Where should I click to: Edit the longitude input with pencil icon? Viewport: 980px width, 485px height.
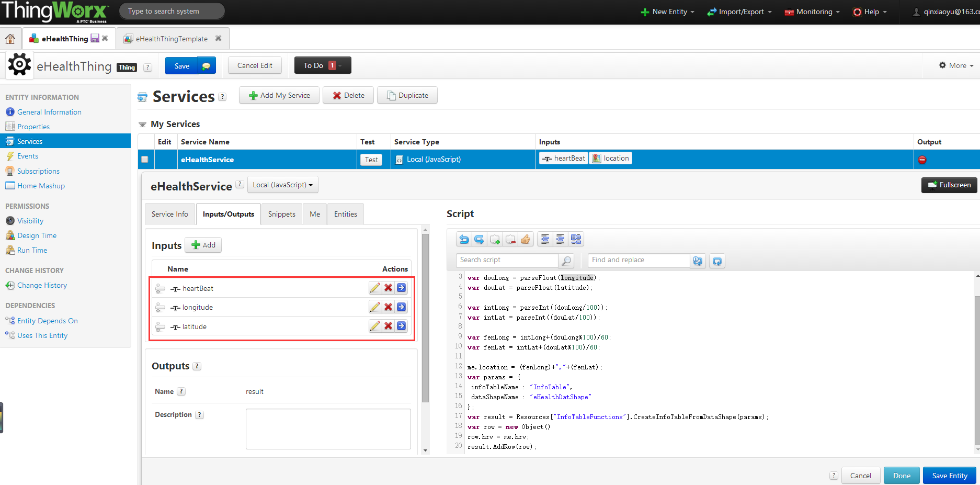[375, 307]
